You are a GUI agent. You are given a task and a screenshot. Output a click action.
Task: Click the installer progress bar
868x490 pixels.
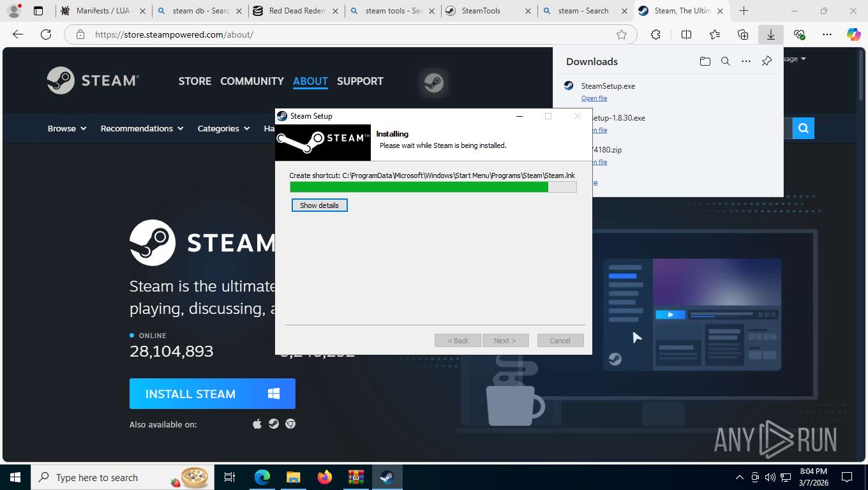433,187
